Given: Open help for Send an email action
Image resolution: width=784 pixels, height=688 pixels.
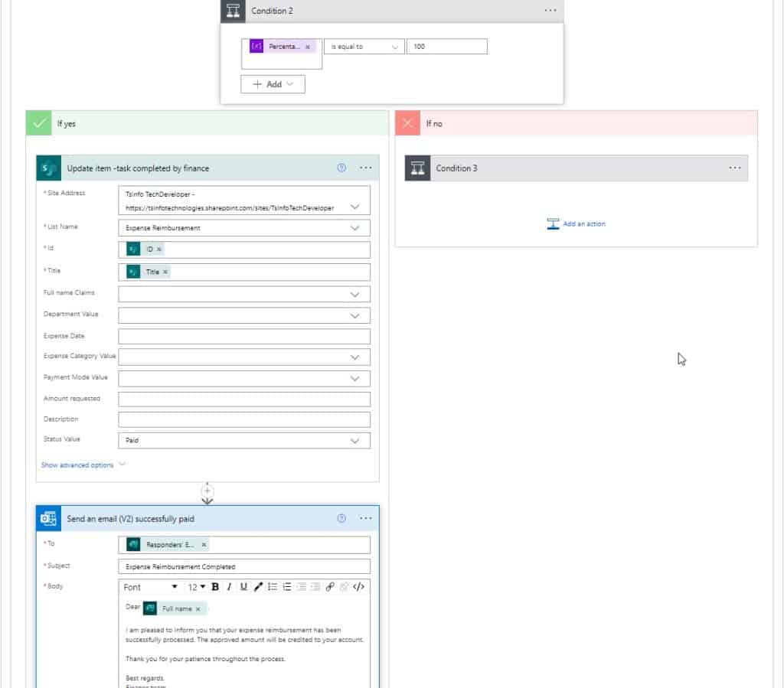Looking at the screenshot, I should (341, 518).
